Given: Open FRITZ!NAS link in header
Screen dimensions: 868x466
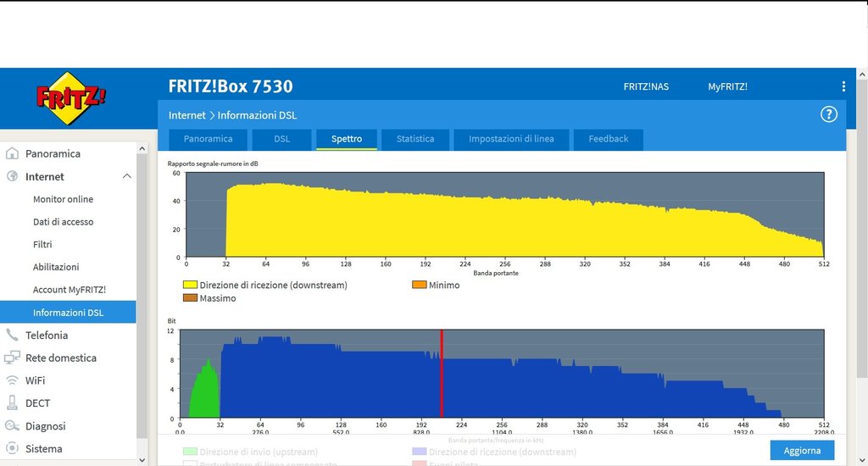Looking at the screenshot, I should coord(646,87).
